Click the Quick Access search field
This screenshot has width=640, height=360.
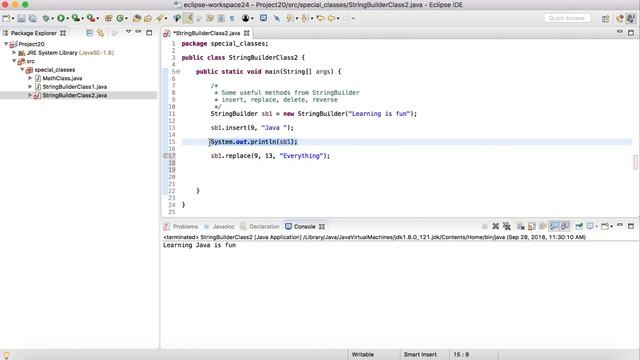(x=567, y=18)
